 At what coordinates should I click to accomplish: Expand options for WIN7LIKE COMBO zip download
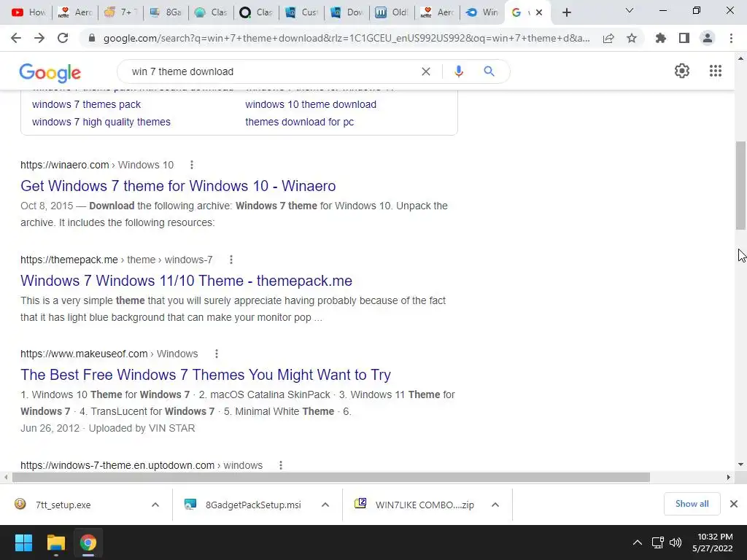[495, 505]
